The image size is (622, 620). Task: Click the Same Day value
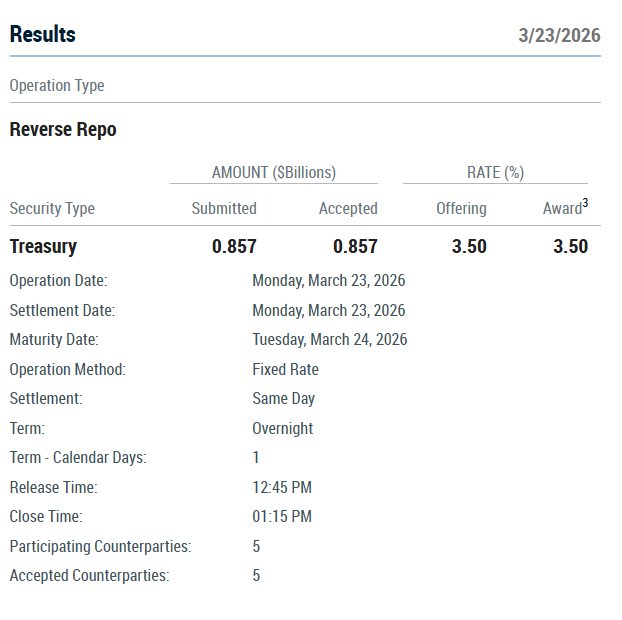(284, 399)
